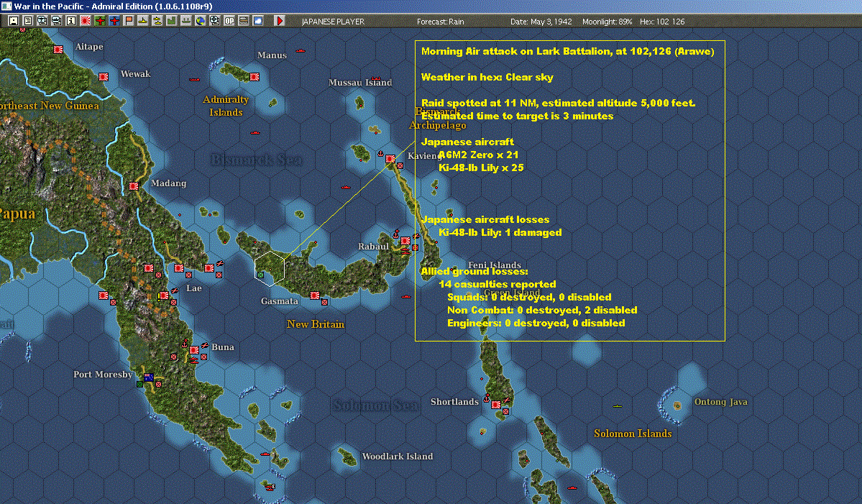Click the 'Date: May 3, 1942' status text

[541, 22]
